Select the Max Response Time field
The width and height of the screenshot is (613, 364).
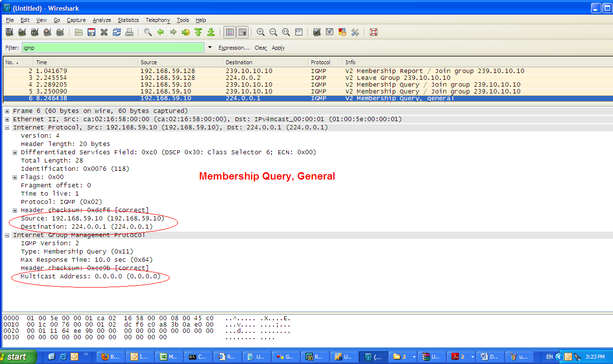(x=87, y=260)
